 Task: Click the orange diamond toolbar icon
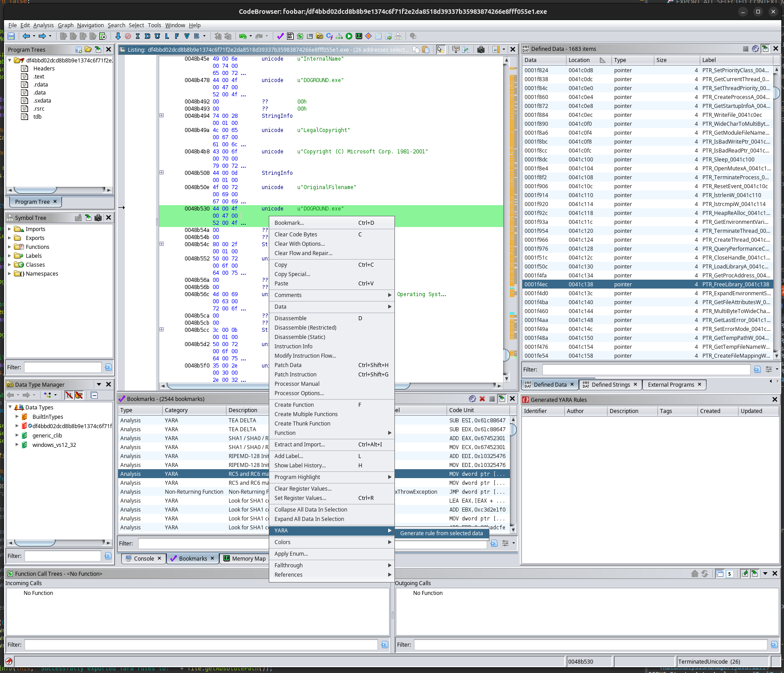369,36
